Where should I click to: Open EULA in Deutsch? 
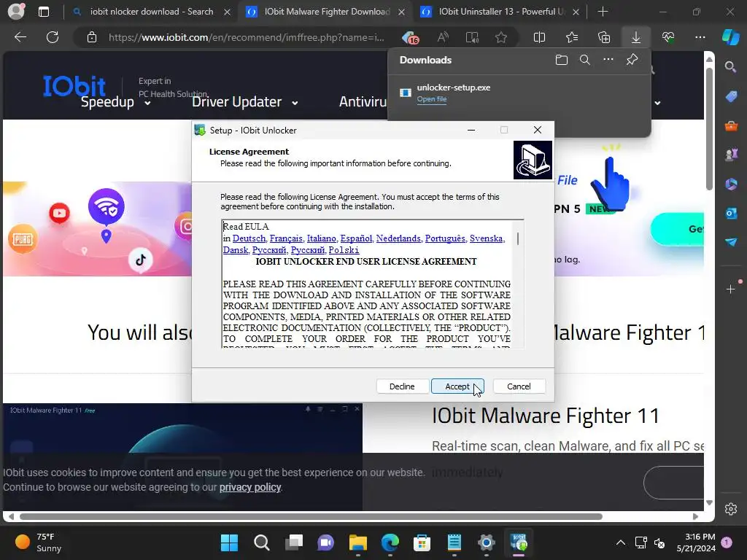[x=249, y=238]
